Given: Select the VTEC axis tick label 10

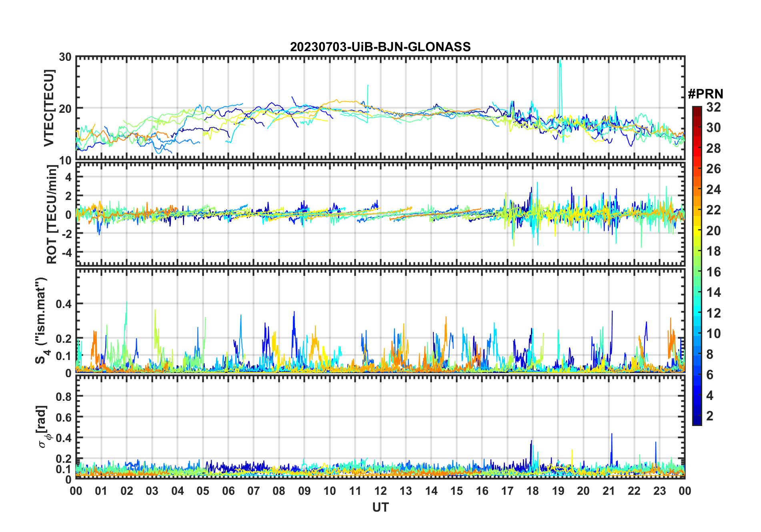Looking at the screenshot, I should click(x=65, y=160).
